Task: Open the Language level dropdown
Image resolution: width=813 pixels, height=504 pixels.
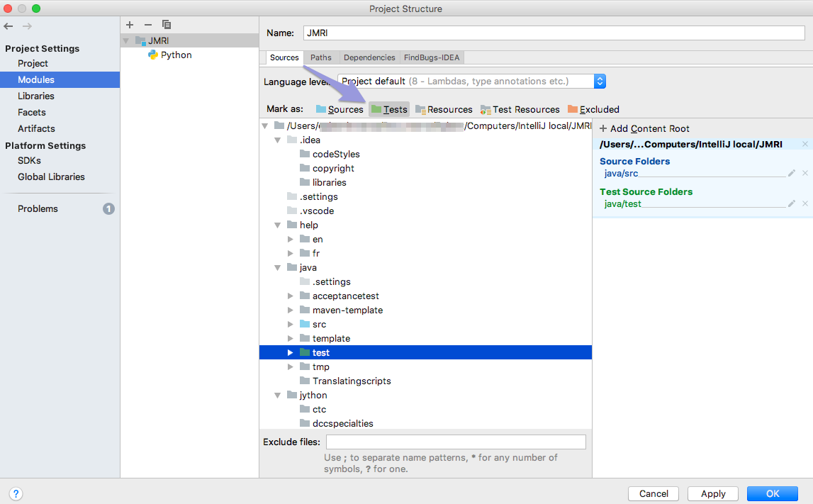Action: [x=600, y=81]
